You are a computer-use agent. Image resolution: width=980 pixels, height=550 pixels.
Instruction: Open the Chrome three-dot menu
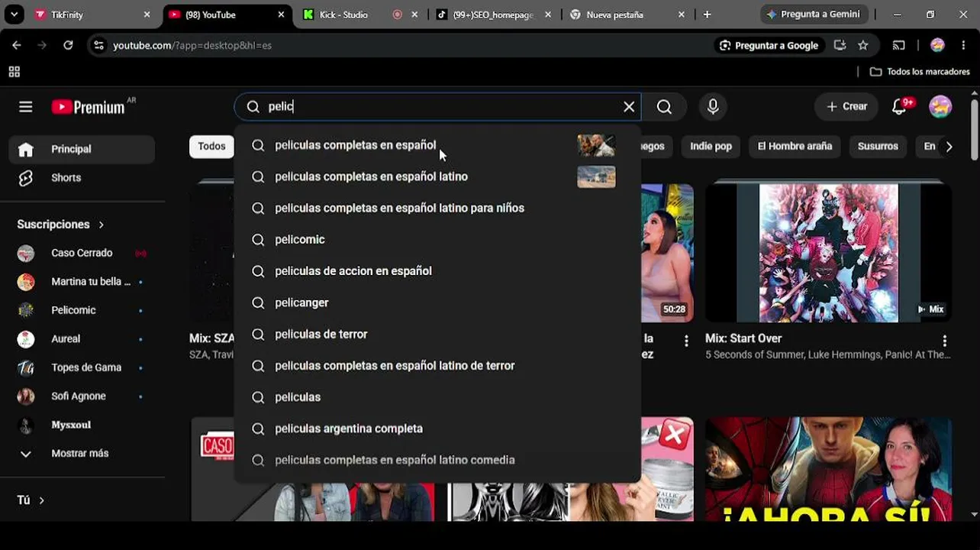pyautogui.click(x=962, y=46)
